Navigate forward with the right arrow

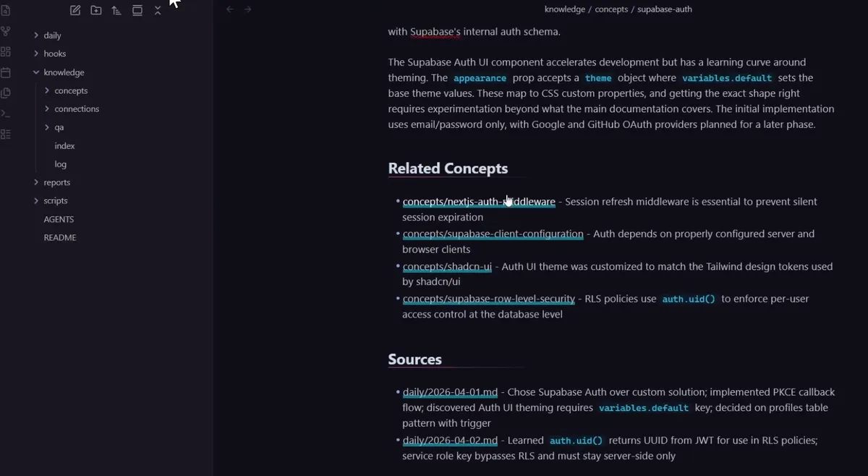[248, 9]
